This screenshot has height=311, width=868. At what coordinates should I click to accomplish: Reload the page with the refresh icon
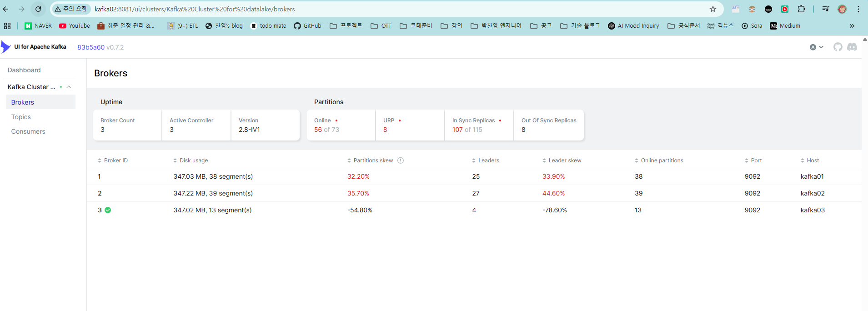click(38, 9)
